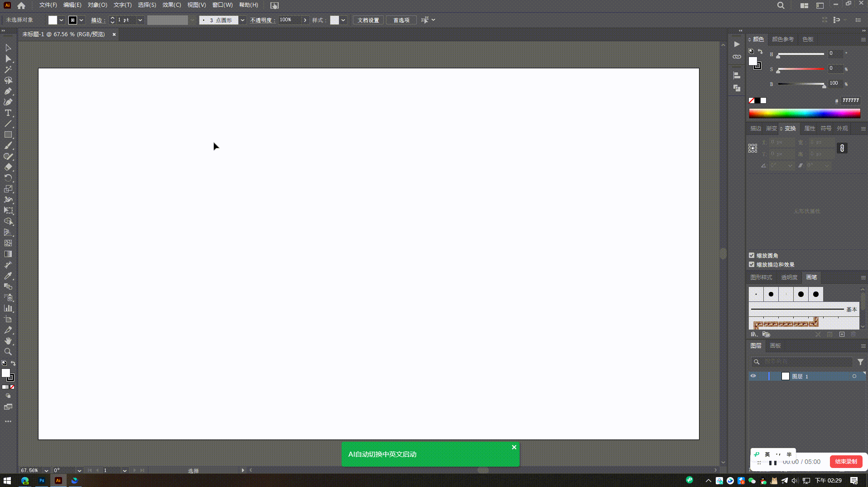Open Photoshop from the taskbar
868x487 pixels.
click(x=42, y=481)
